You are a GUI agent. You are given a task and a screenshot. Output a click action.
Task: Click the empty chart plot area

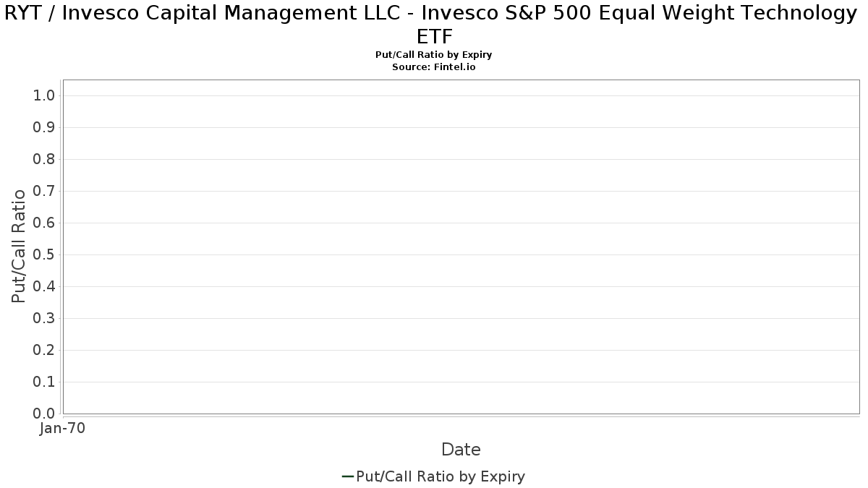pos(461,247)
